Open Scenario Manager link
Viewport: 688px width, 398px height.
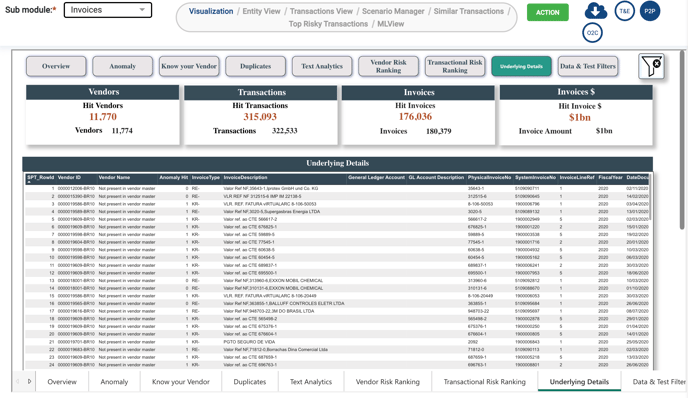pyautogui.click(x=393, y=11)
